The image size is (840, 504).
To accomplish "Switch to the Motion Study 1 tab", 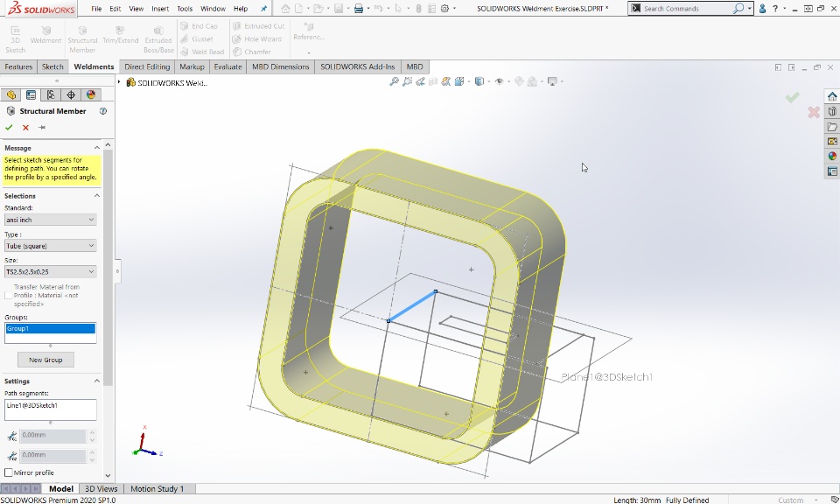I will pos(157,488).
